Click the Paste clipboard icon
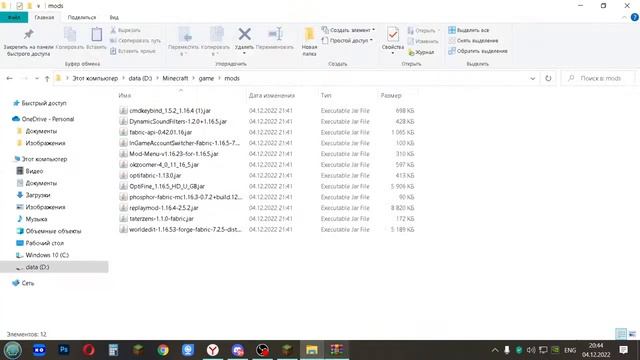Viewport: 640px width, 360px height. (96, 35)
